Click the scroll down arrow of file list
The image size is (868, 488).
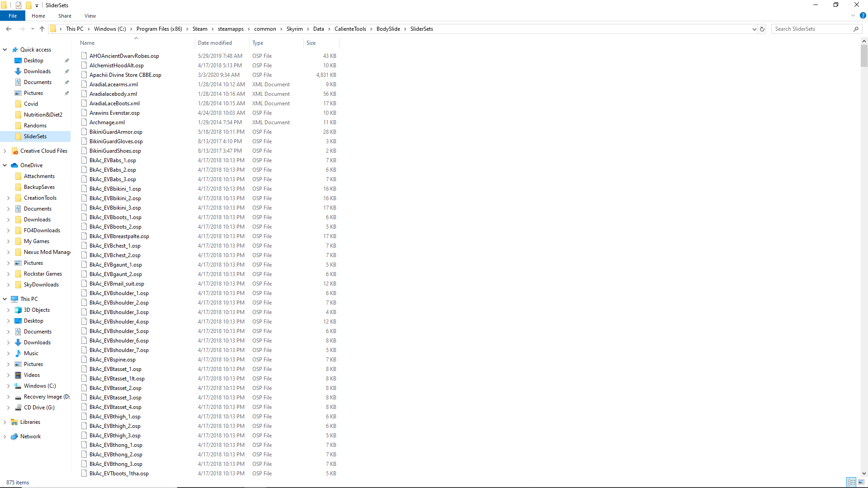[864, 474]
